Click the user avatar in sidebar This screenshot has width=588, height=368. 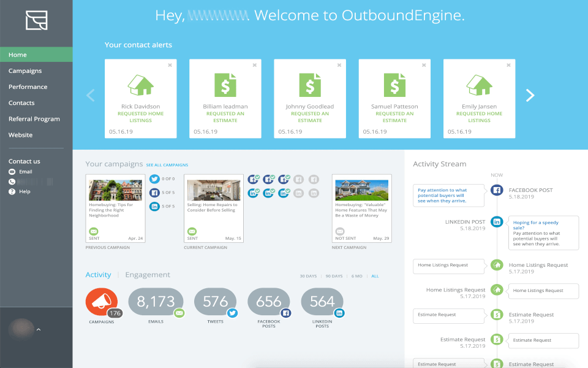pyautogui.click(x=21, y=329)
